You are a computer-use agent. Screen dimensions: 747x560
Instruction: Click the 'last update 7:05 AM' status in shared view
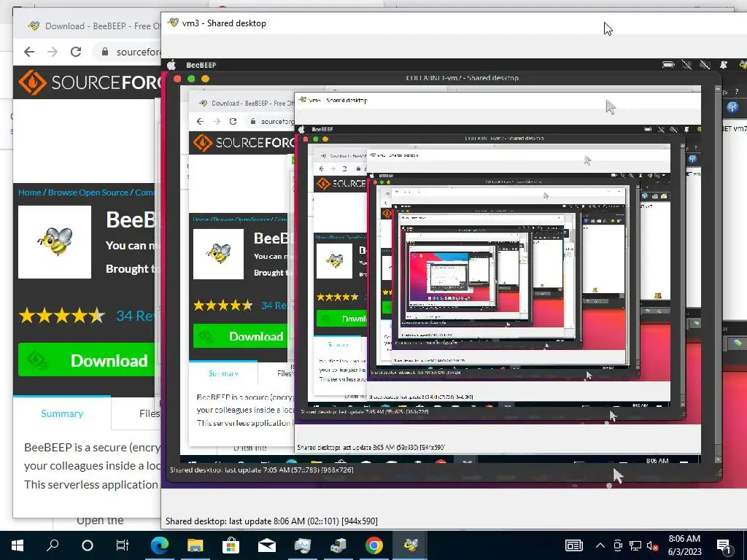point(262,470)
